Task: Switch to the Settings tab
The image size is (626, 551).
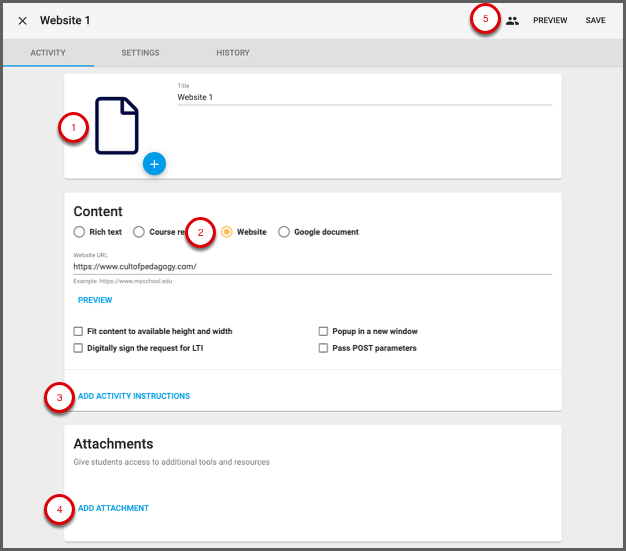Action: [140, 53]
